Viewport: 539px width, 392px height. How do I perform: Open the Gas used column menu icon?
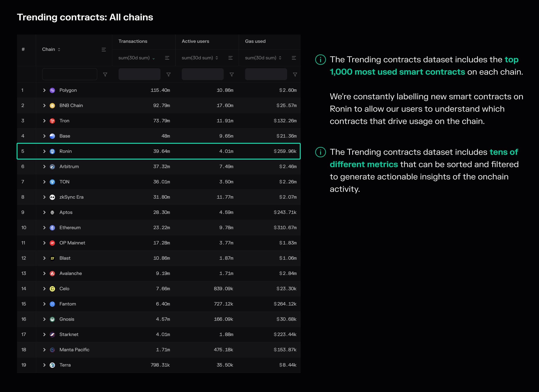tap(294, 58)
